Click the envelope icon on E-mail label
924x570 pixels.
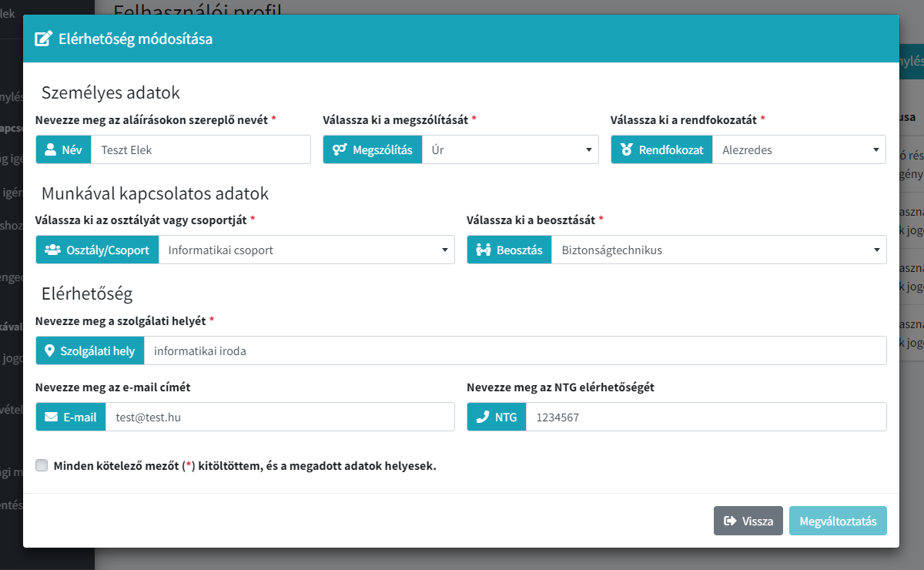click(x=52, y=417)
